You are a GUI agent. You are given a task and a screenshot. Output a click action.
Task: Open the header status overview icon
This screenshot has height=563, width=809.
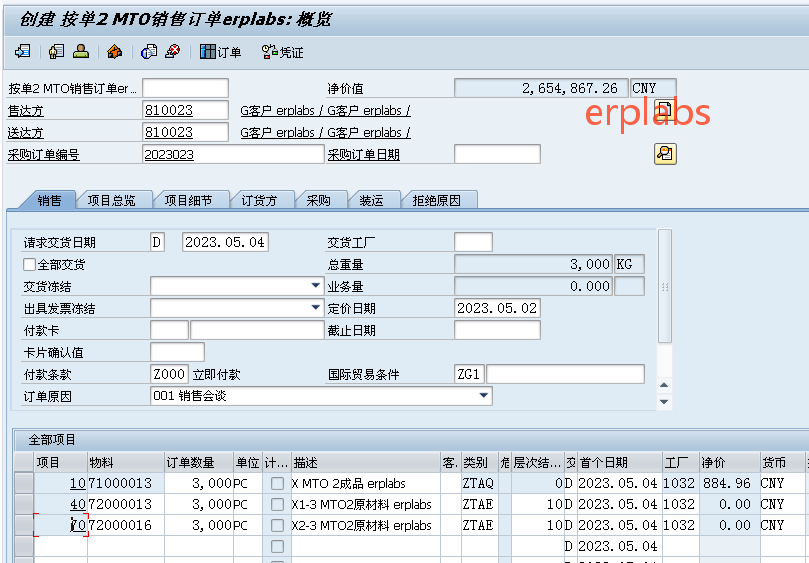coord(56,52)
